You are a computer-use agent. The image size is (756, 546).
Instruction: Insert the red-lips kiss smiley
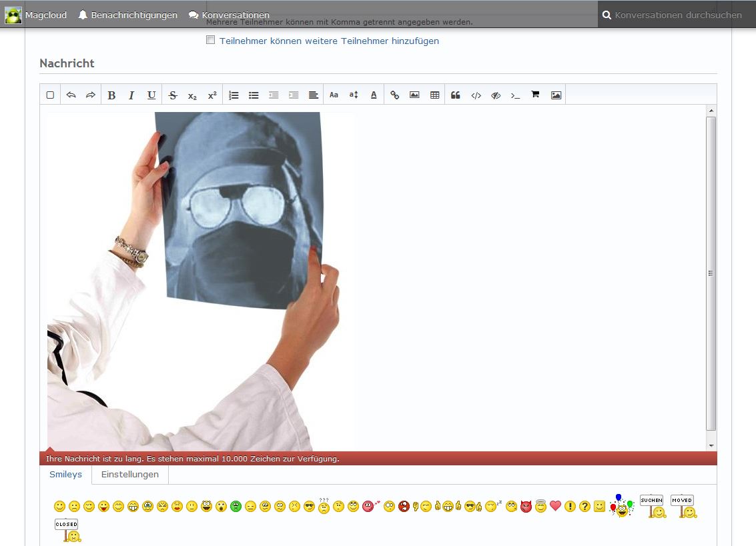point(177,506)
